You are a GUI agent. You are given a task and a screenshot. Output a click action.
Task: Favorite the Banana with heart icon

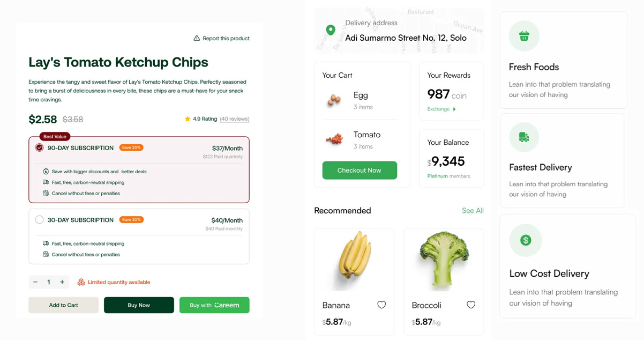coord(381,305)
